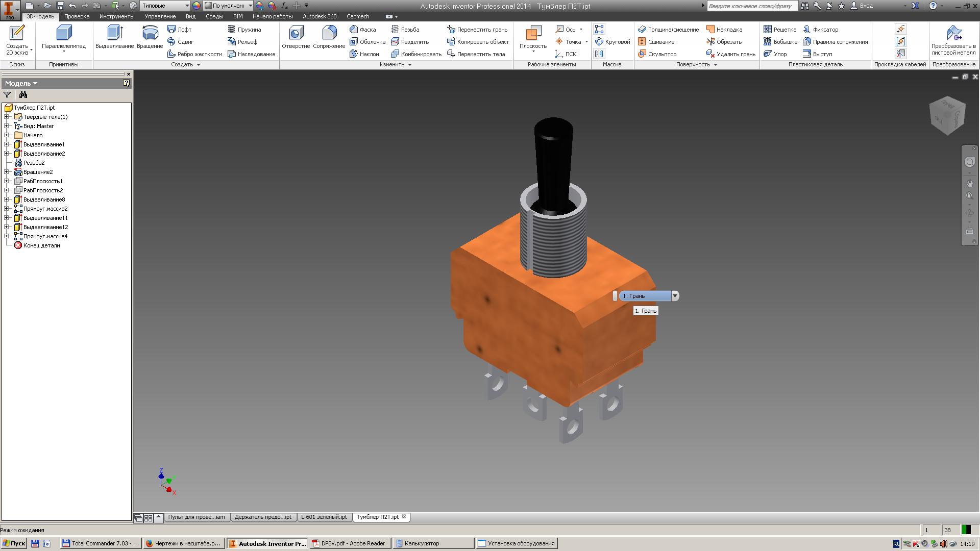This screenshot has width=980, height=551.
Task: Pick the Emboss (Рельеф) tool
Action: point(242,42)
